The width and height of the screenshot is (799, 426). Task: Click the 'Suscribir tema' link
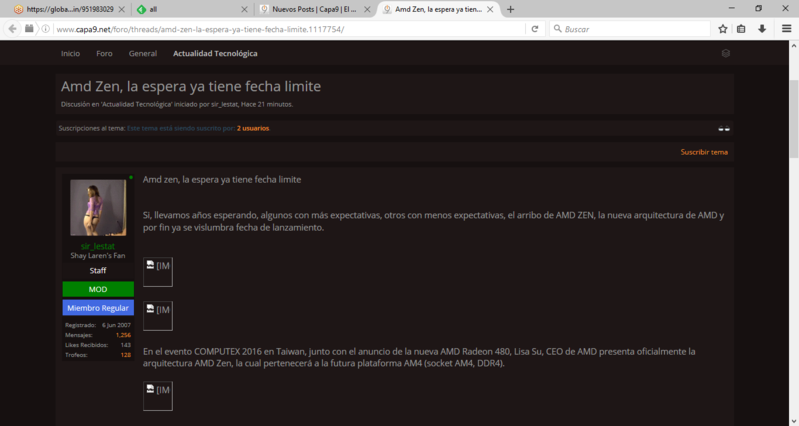coord(704,152)
